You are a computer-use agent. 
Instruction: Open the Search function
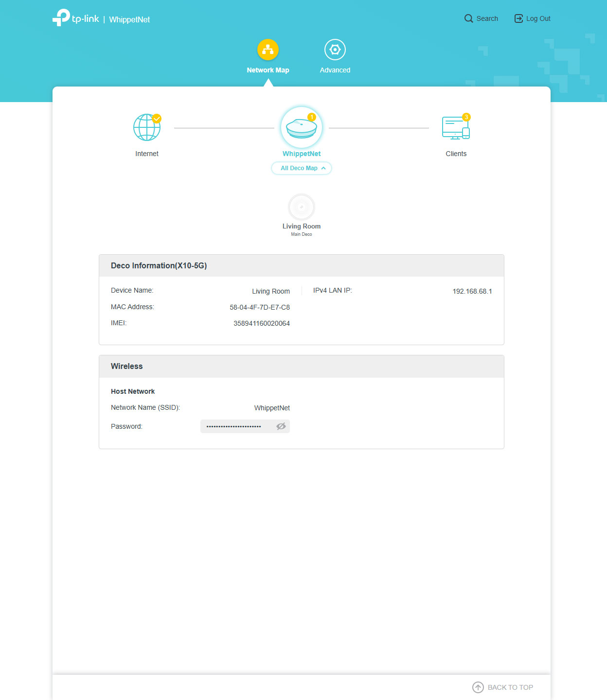[x=481, y=18]
